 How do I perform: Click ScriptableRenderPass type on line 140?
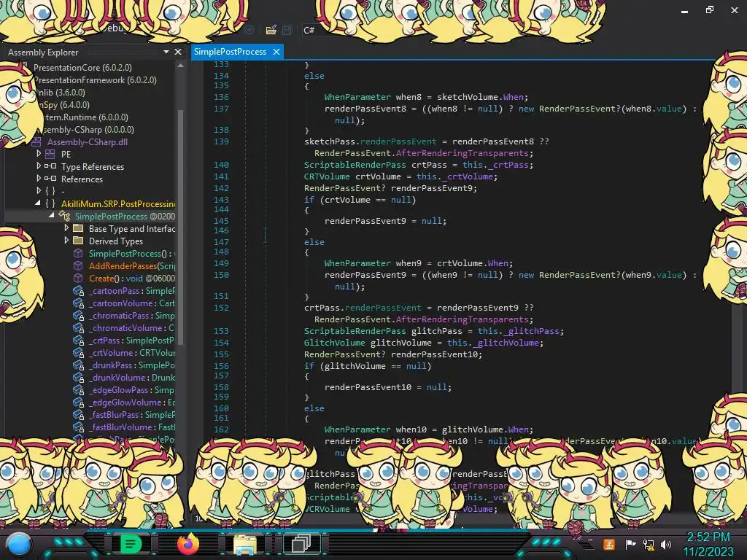pos(355,165)
